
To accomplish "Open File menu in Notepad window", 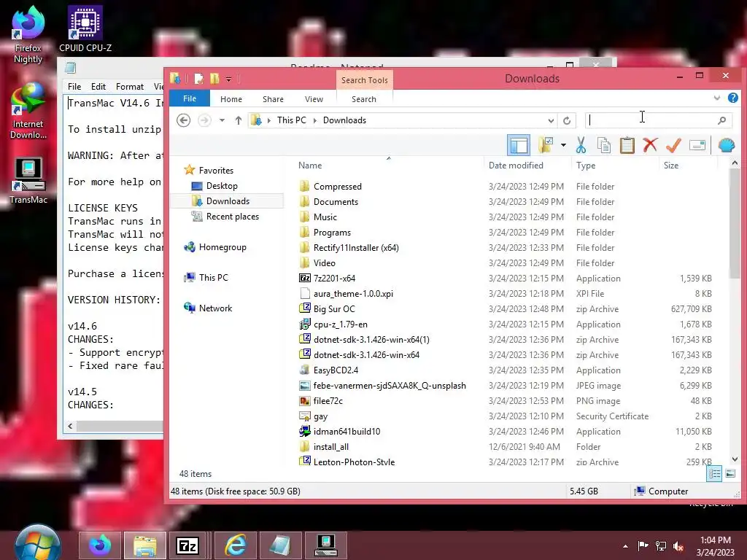I will point(74,87).
